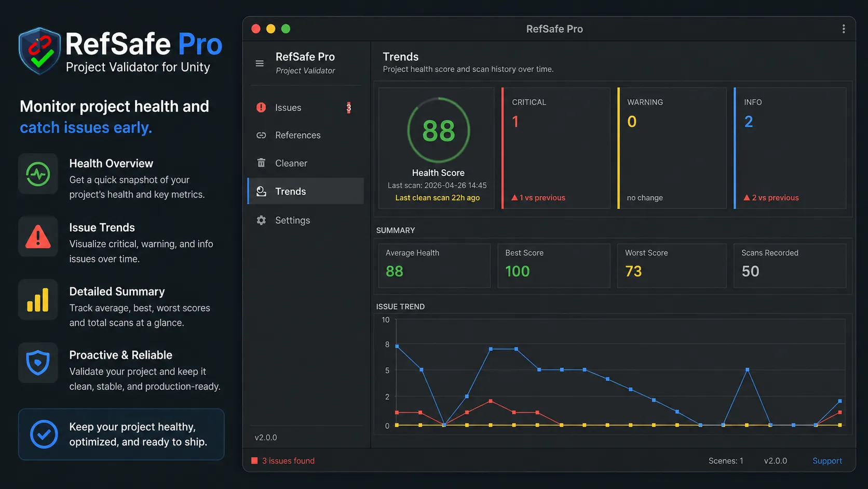Open the Info count card
Screen dimensions: 868x489
point(790,148)
